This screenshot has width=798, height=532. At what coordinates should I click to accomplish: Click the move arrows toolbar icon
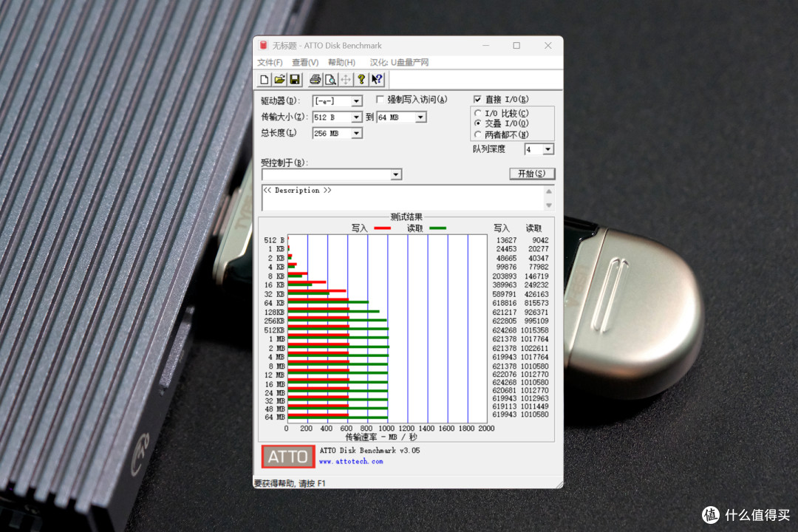[x=346, y=79]
